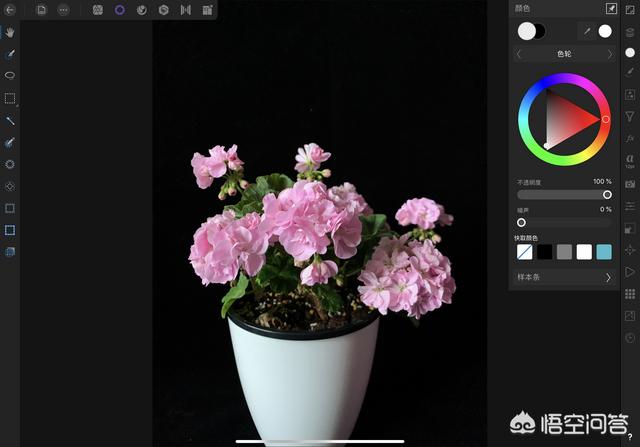The height and width of the screenshot is (447, 640).
Task: Toggle the primary/secondary color selector
Action: [531, 31]
